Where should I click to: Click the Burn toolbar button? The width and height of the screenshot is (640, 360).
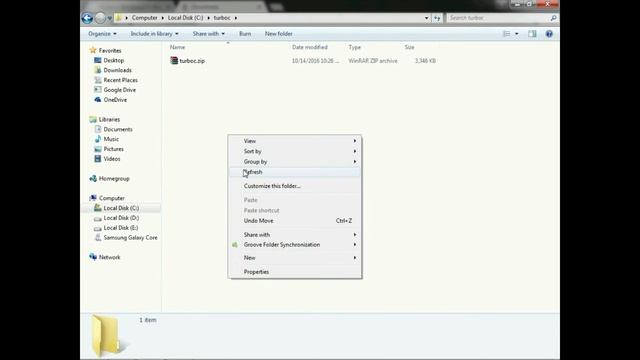coord(245,34)
